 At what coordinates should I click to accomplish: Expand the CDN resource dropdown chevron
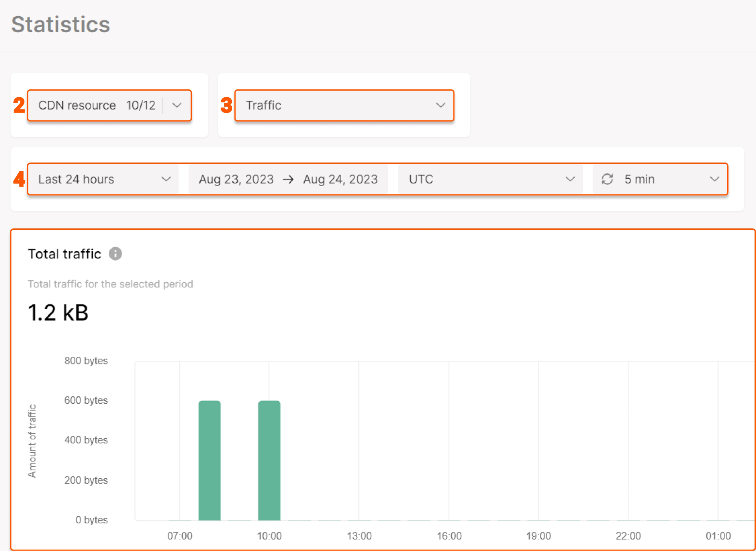pyautogui.click(x=177, y=105)
